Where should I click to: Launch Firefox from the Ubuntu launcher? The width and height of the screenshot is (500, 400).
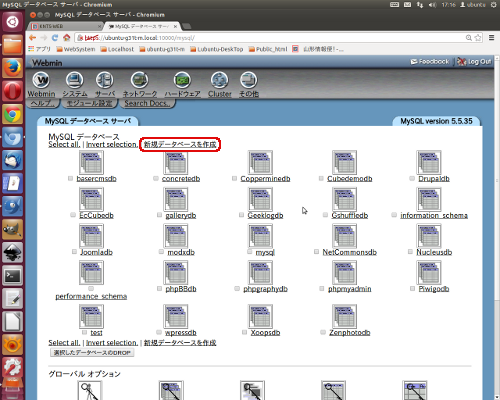(12, 68)
